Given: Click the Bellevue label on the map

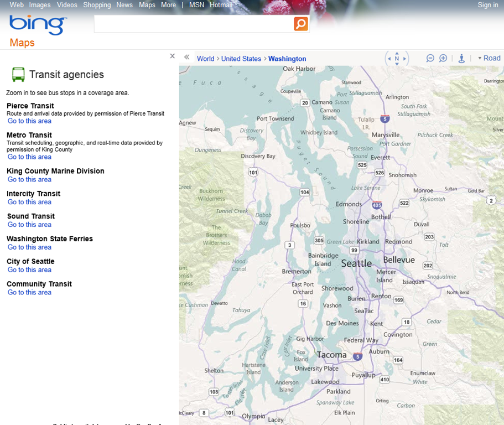Looking at the screenshot, I should [399, 260].
